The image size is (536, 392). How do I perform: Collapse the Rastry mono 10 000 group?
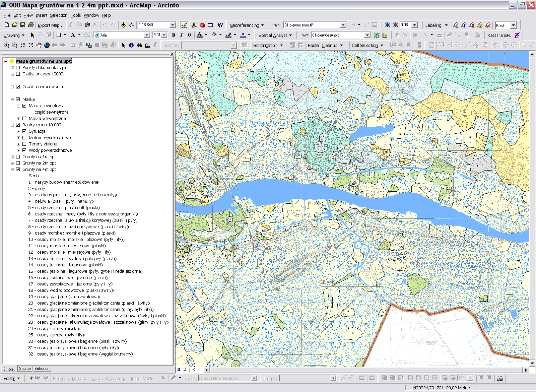[12, 125]
